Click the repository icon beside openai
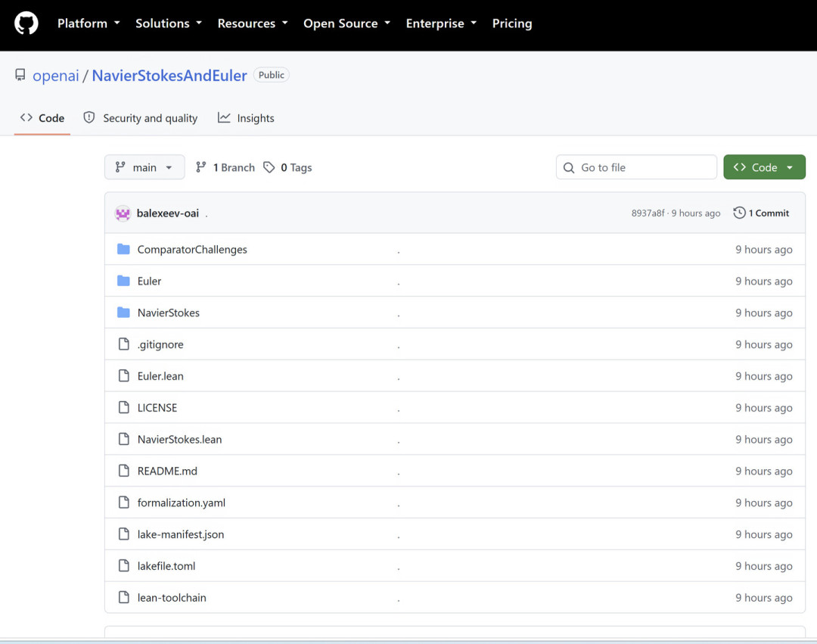Image resolution: width=817 pixels, height=644 pixels. pyautogui.click(x=20, y=75)
